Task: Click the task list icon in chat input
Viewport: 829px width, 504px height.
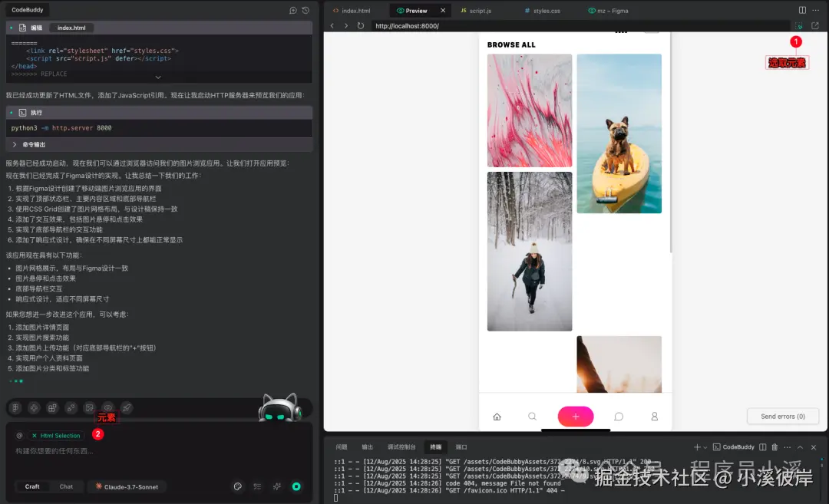Action: (257, 486)
